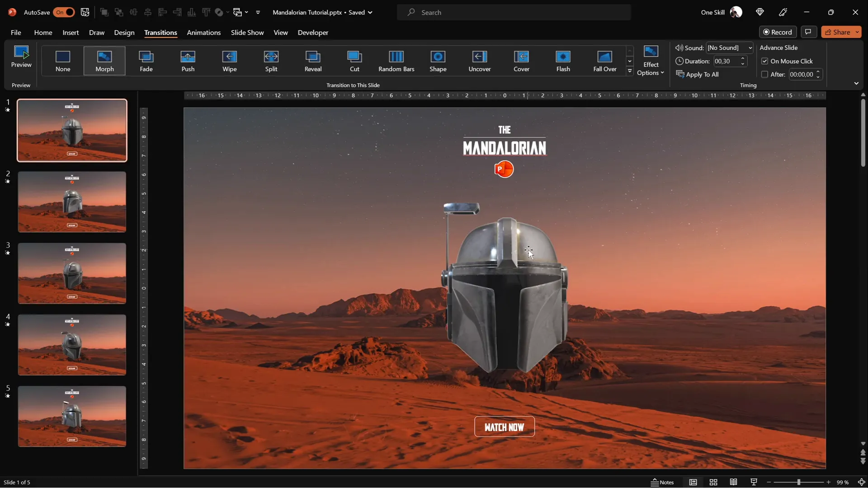Click the vertical scrollbar thumb
This screenshot has width=868, height=488.
click(x=863, y=132)
